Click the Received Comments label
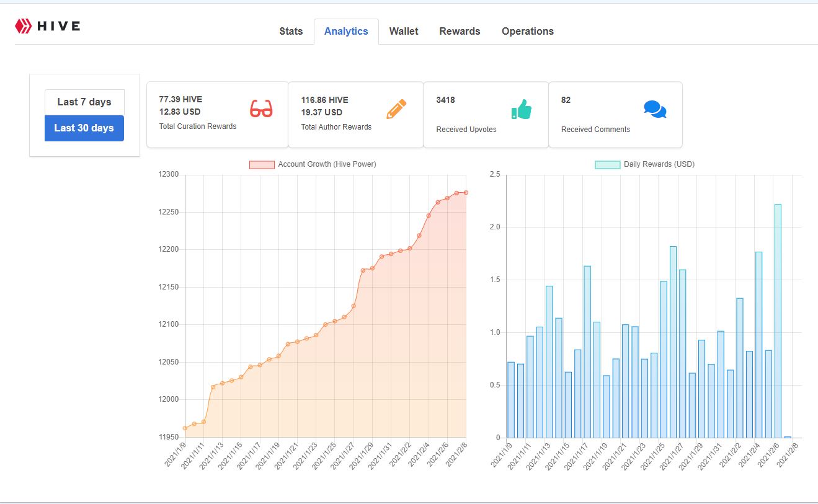This screenshot has height=504, width=818. [x=595, y=130]
